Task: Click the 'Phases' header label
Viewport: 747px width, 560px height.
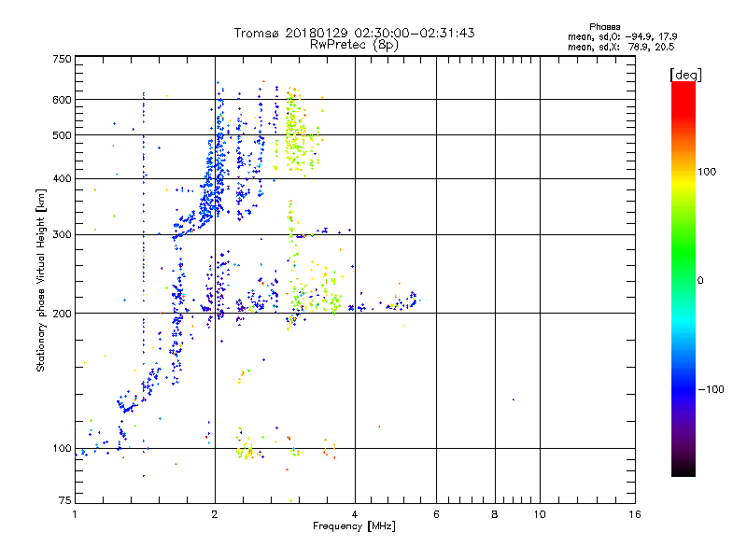Action: point(604,27)
